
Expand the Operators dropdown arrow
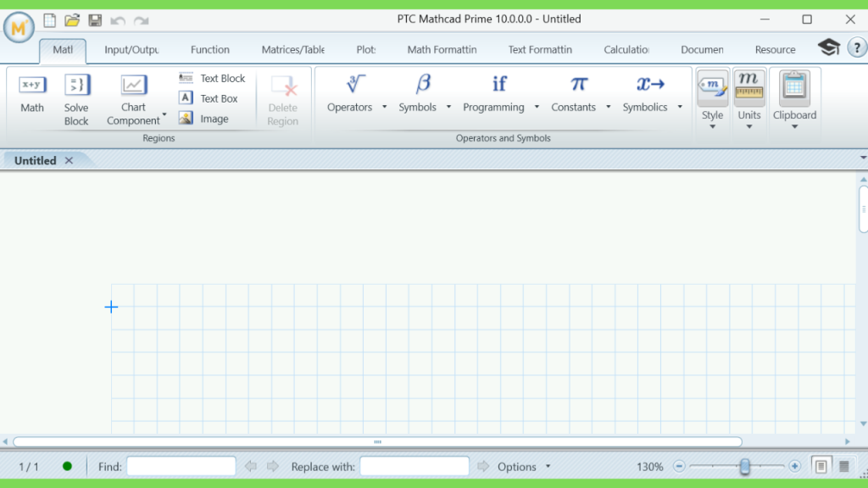pos(384,107)
